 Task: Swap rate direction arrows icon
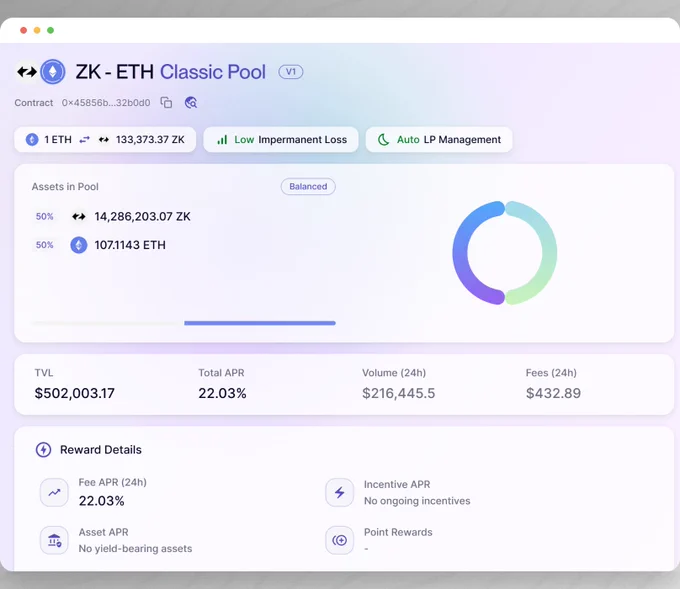click(85, 140)
